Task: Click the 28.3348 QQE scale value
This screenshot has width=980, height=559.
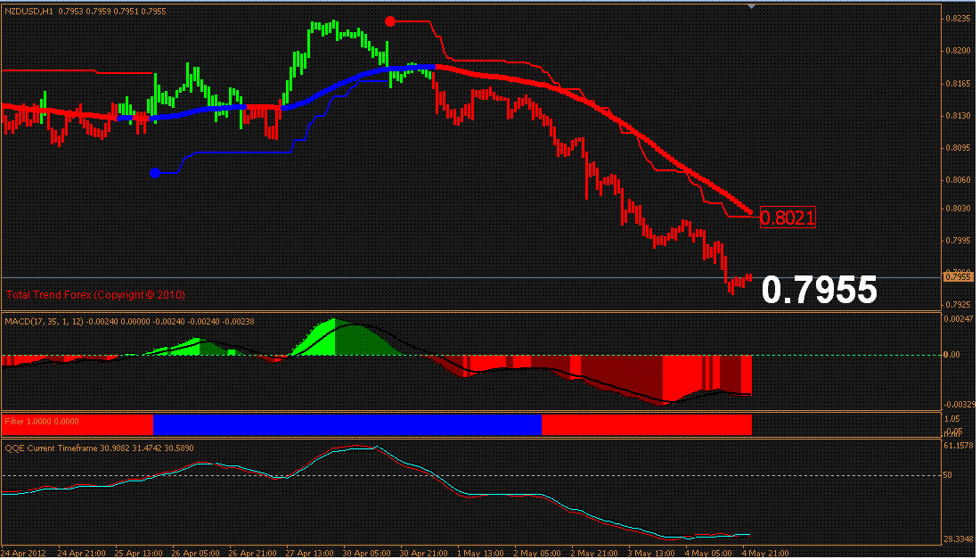Action: [958, 539]
